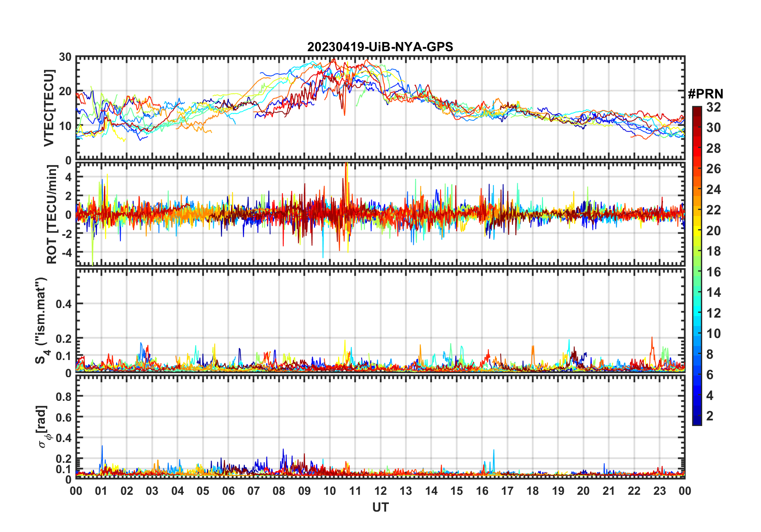The height and width of the screenshot is (532, 761).
Task: Click the sigma-phi plot area
Action: 380,427
